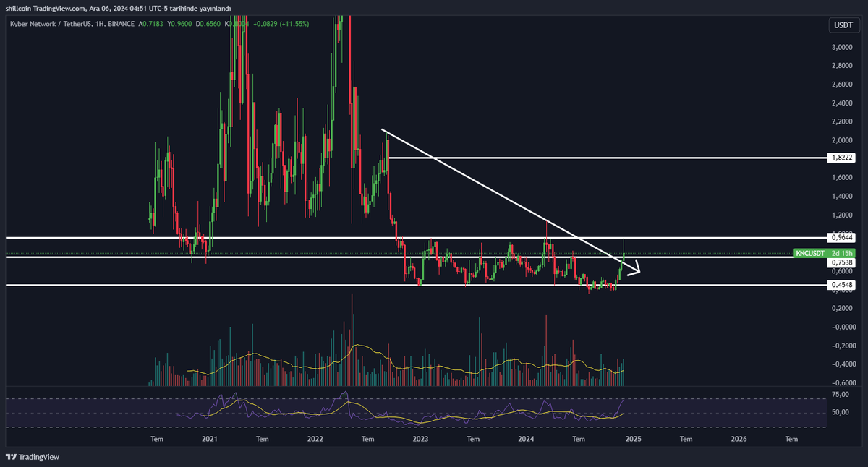868x467 pixels.
Task: Click the 3,0000 price axis label
Action: 842,47
